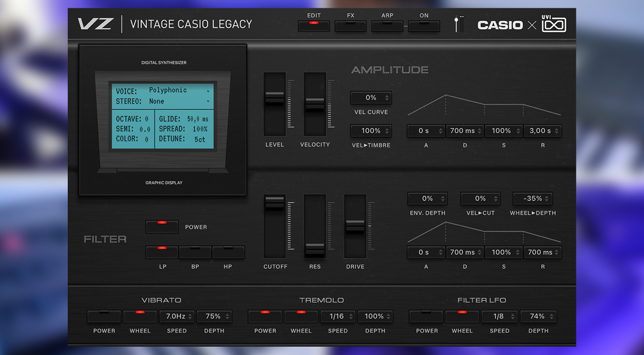Disable the Tremolo POWER switch
This screenshot has height=355, width=644.
265,316
